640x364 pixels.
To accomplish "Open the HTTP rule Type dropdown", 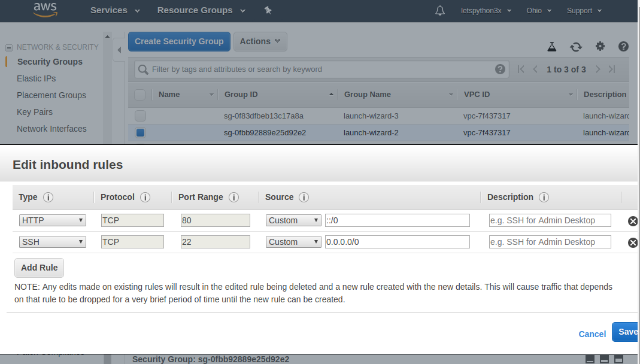I will [53, 220].
